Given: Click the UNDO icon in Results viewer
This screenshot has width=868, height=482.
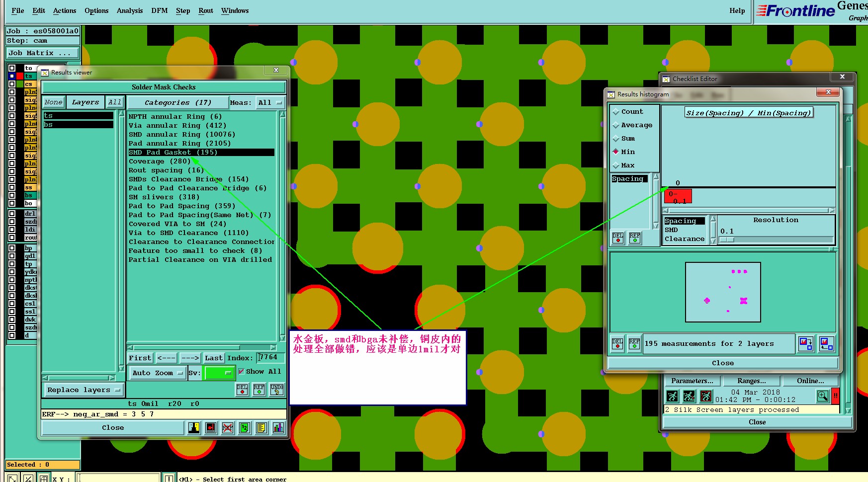Looking at the screenshot, I should click(x=277, y=390).
